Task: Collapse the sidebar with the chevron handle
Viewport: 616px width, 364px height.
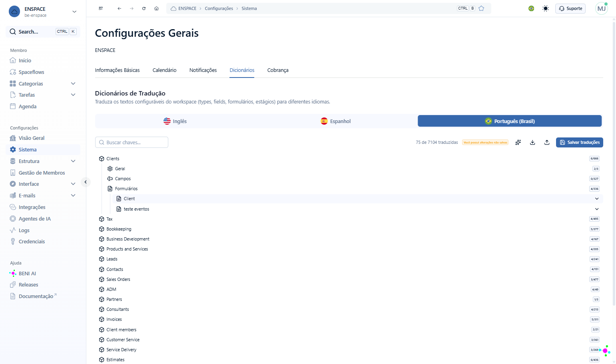Action: click(x=86, y=182)
